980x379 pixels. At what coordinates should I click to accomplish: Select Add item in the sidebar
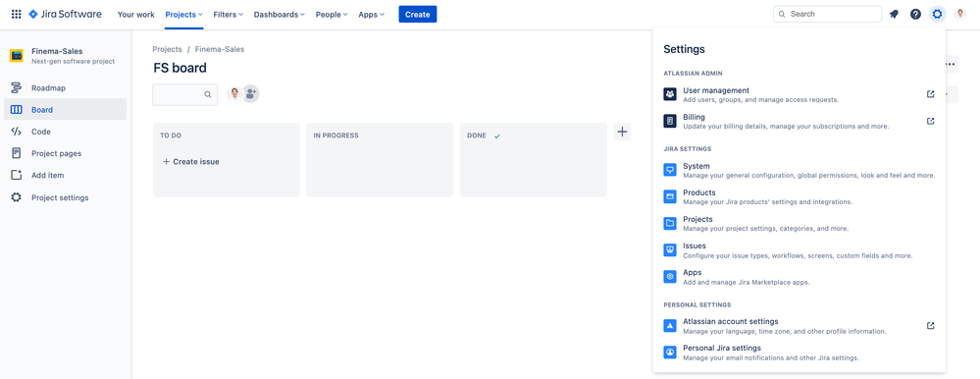(65, 175)
